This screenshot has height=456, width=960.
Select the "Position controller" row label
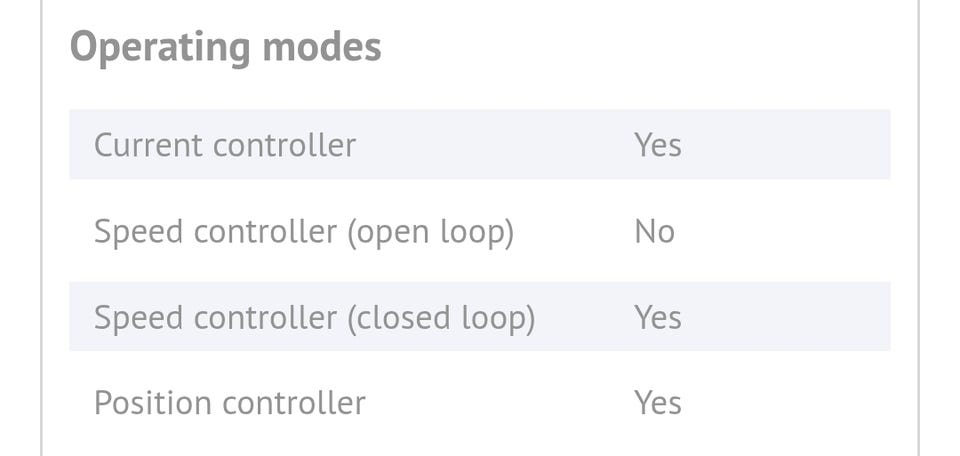(229, 403)
